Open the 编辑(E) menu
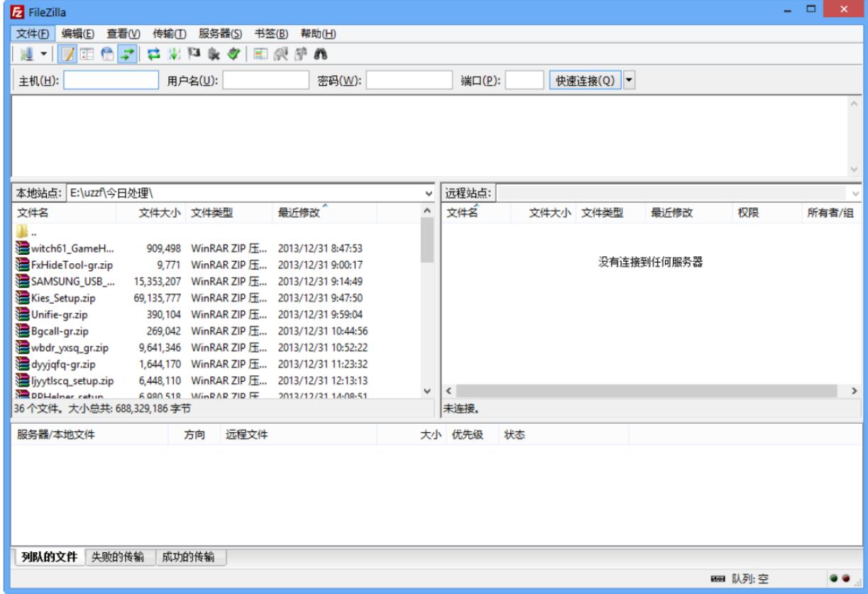The height and width of the screenshot is (594, 868). pyautogui.click(x=78, y=33)
